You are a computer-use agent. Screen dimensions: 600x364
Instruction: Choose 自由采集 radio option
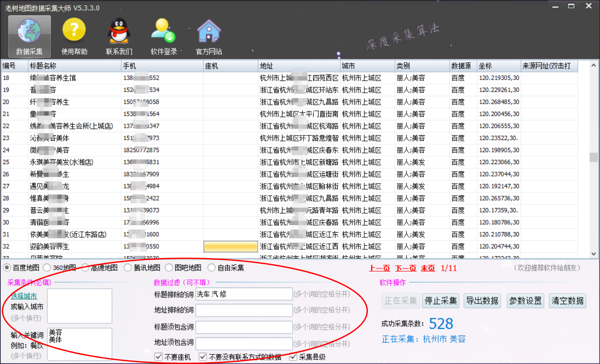pyautogui.click(x=212, y=267)
